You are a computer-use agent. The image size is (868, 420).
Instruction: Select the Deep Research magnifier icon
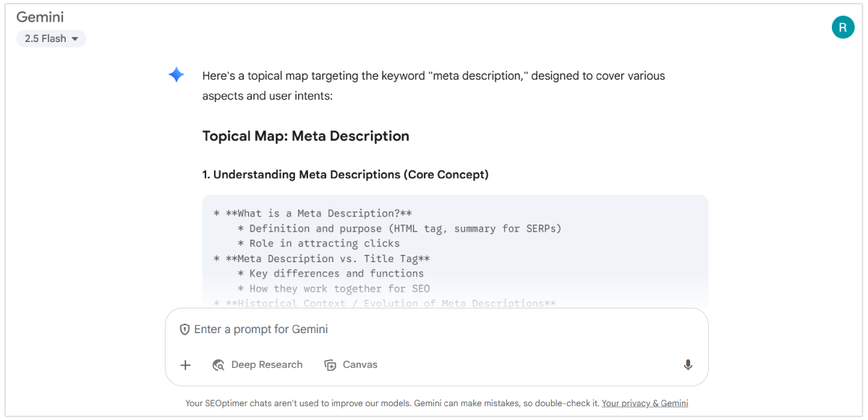pyautogui.click(x=218, y=364)
